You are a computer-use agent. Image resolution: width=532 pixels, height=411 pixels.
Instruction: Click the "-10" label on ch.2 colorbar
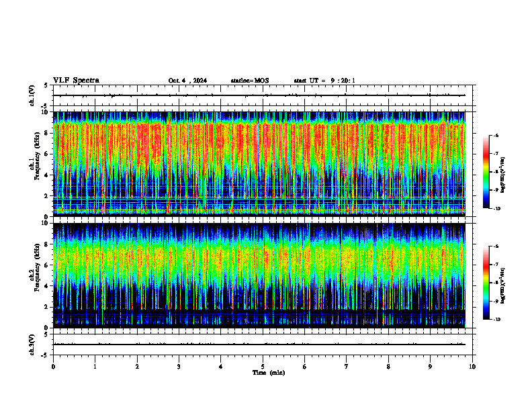click(x=496, y=320)
